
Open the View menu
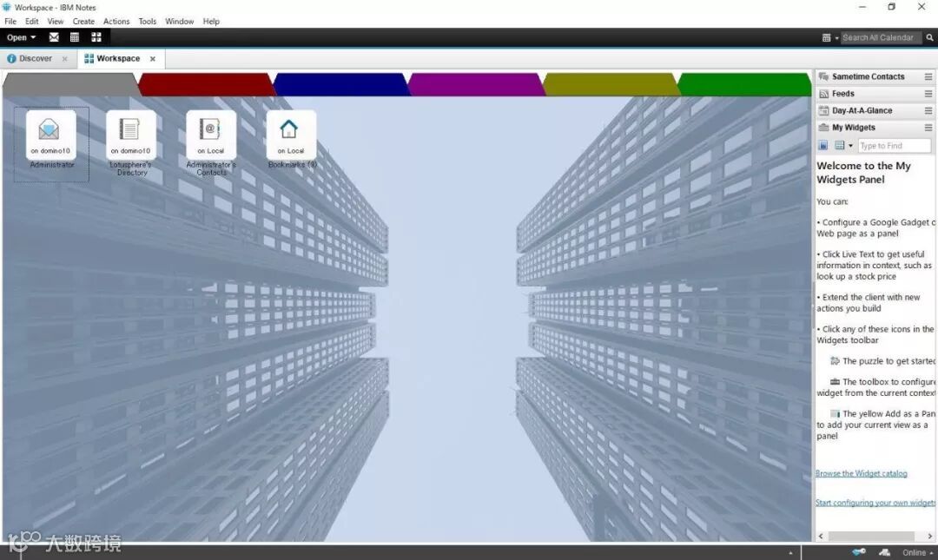(55, 21)
